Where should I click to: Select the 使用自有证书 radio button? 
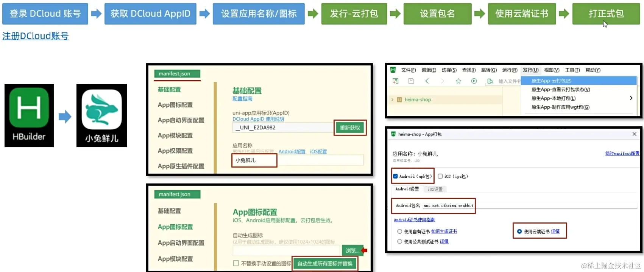[x=399, y=232]
